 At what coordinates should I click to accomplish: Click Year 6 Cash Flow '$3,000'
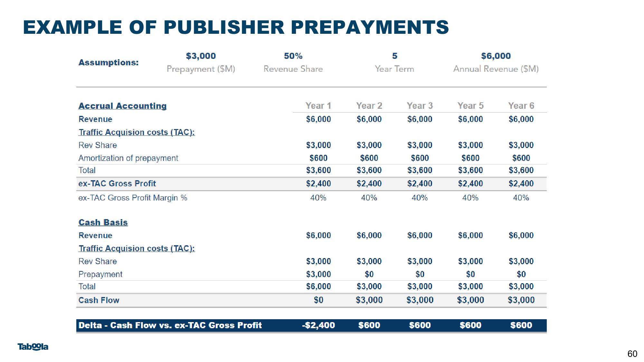(x=521, y=300)
